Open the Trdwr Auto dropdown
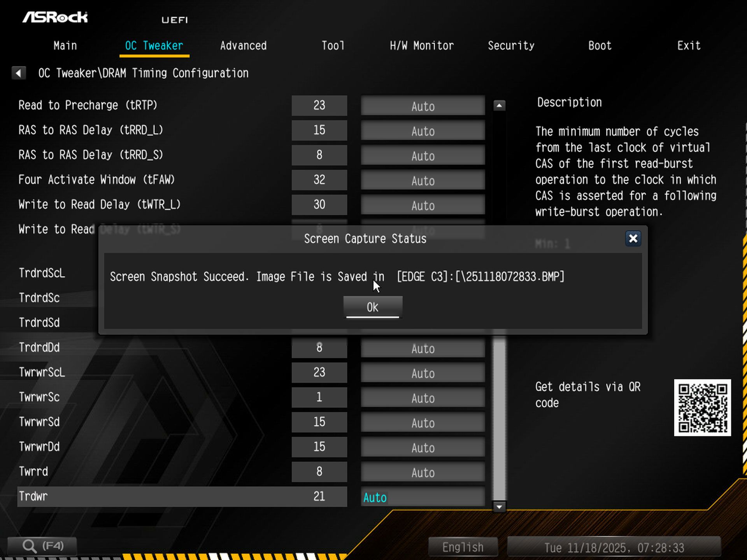The height and width of the screenshot is (560, 747). pyautogui.click(x=423, y=497)
